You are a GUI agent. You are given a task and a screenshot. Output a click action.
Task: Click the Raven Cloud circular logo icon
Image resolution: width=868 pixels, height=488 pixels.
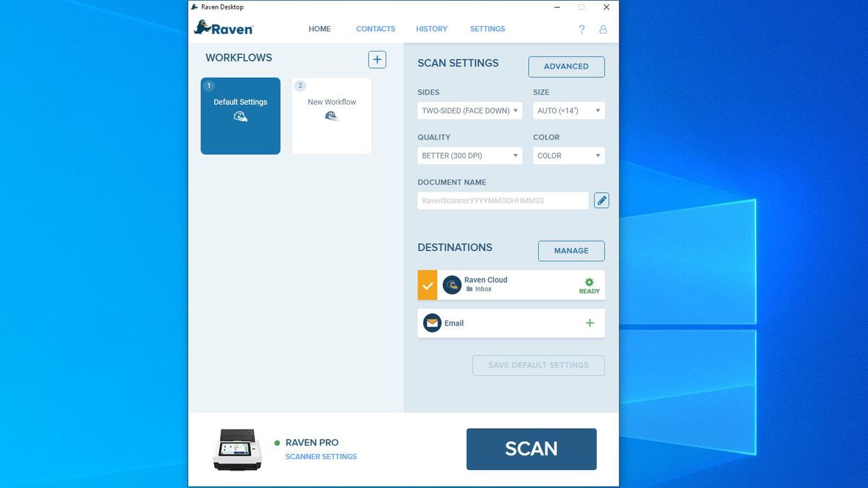pos(451,285)
